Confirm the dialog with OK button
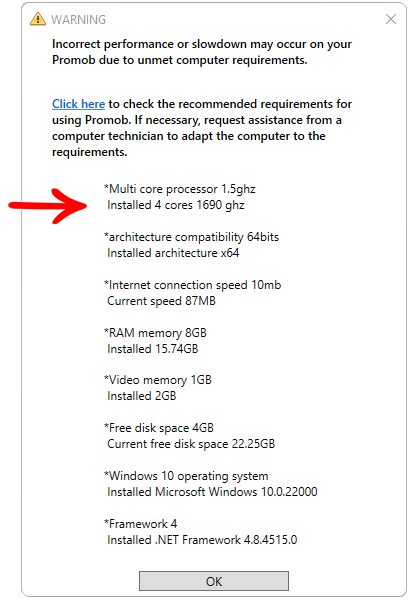411x604 pixels. pyautogui.click(x=214, y=581)
